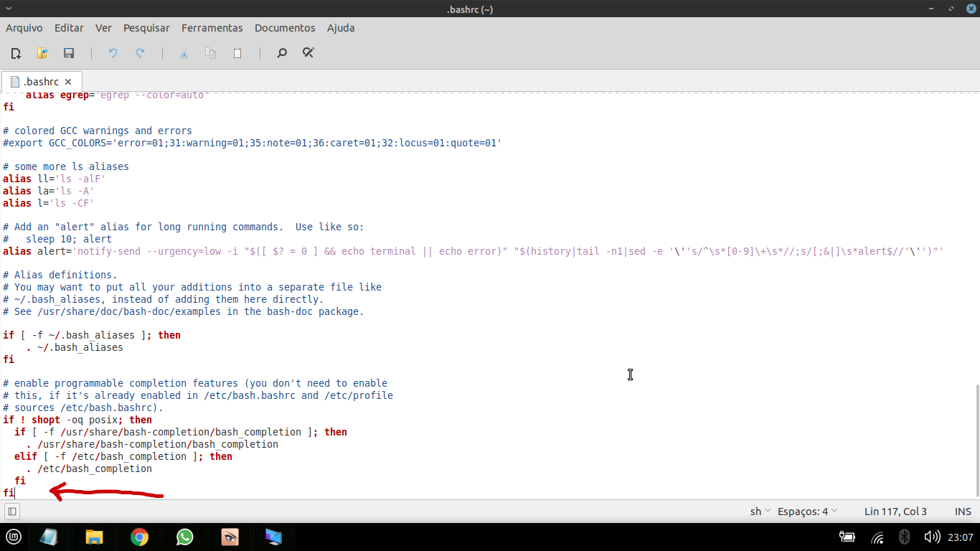The image size is (980, 551).
Task: Open the find and replace tool
Action: [308, 53]
